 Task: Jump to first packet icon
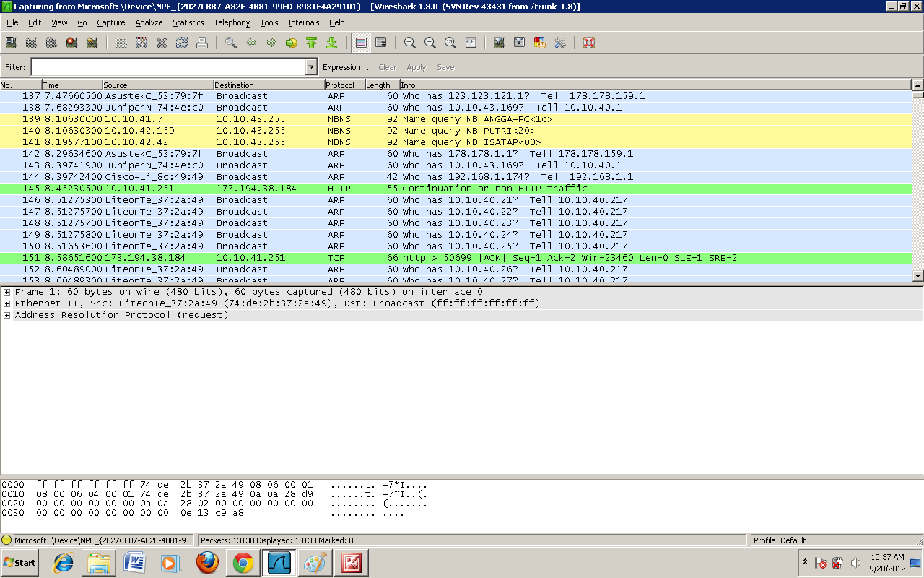312,43
